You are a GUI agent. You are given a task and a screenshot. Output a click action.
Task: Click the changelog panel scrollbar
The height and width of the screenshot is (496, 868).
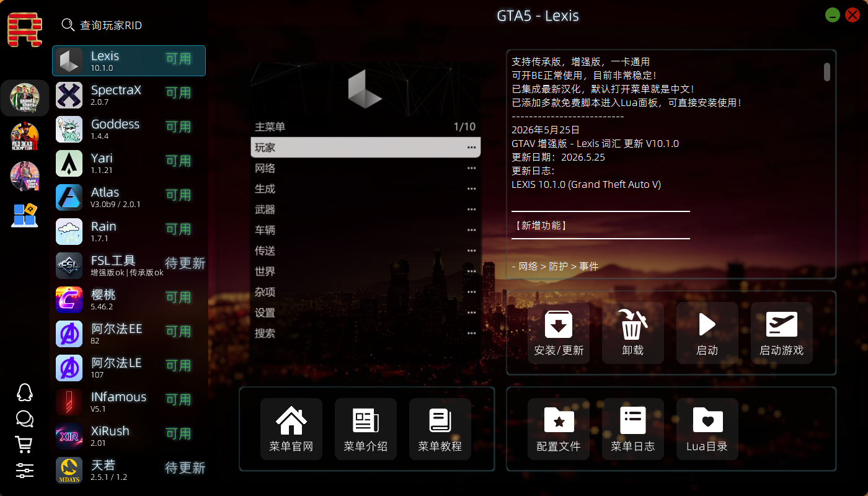coord(827,72)
